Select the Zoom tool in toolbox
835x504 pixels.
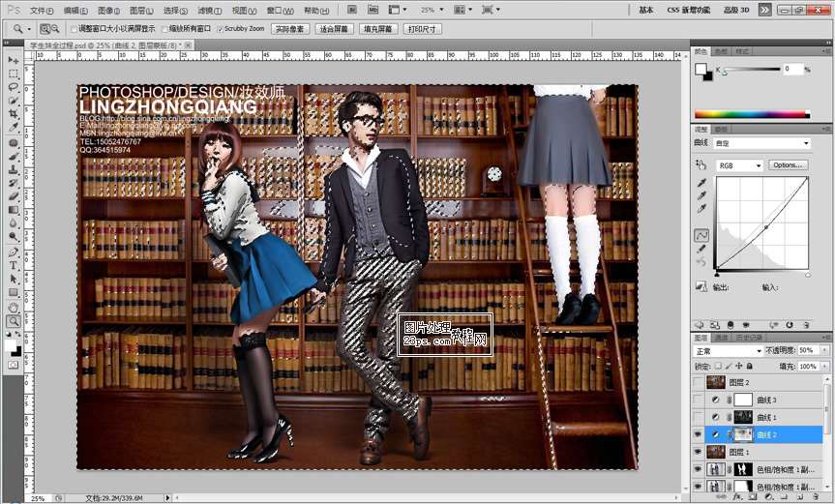pyautogui.click(x=14, y=321)
